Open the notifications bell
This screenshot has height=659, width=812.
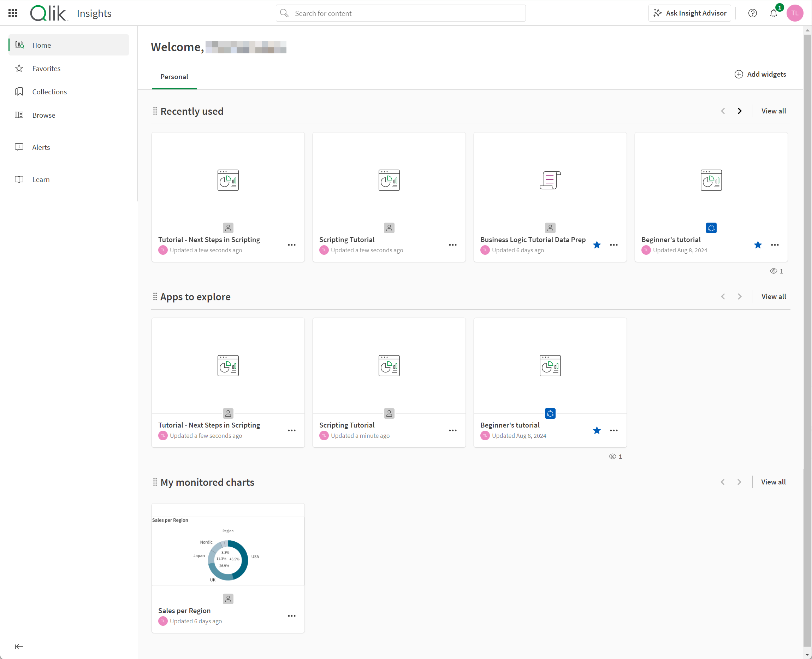pos(774,13)
